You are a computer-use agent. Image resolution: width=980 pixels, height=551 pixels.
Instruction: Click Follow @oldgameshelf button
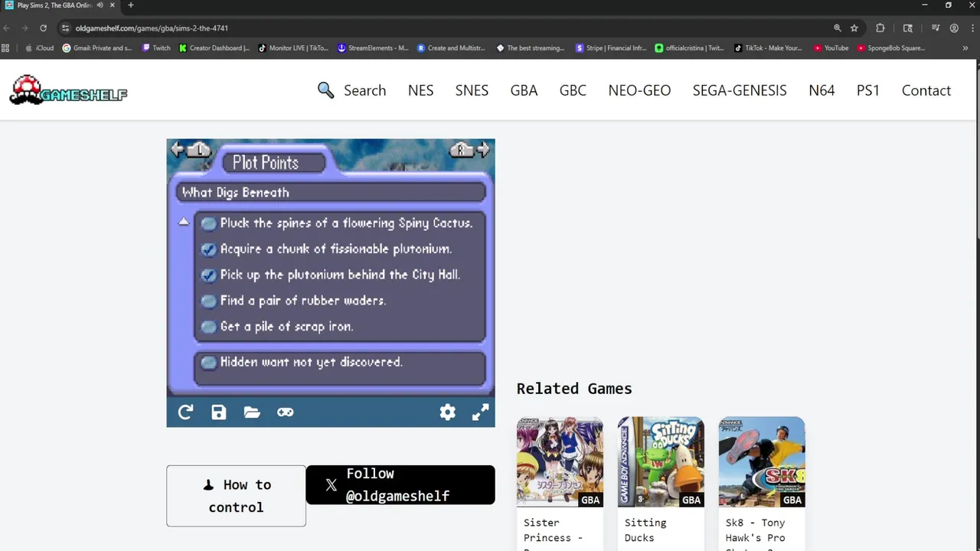tap(400, 485)
